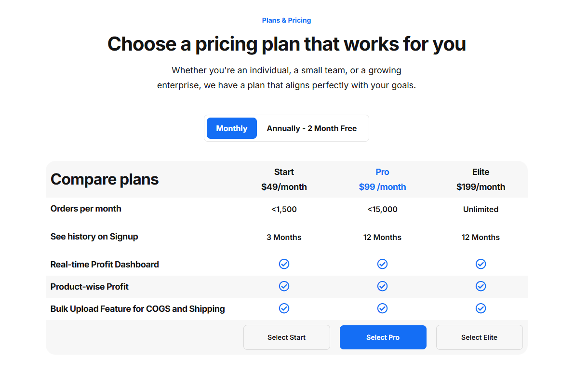588x386 pixels.
Task: Click Pro plan Bulk Upload checkmark
Action: point(382,308)
